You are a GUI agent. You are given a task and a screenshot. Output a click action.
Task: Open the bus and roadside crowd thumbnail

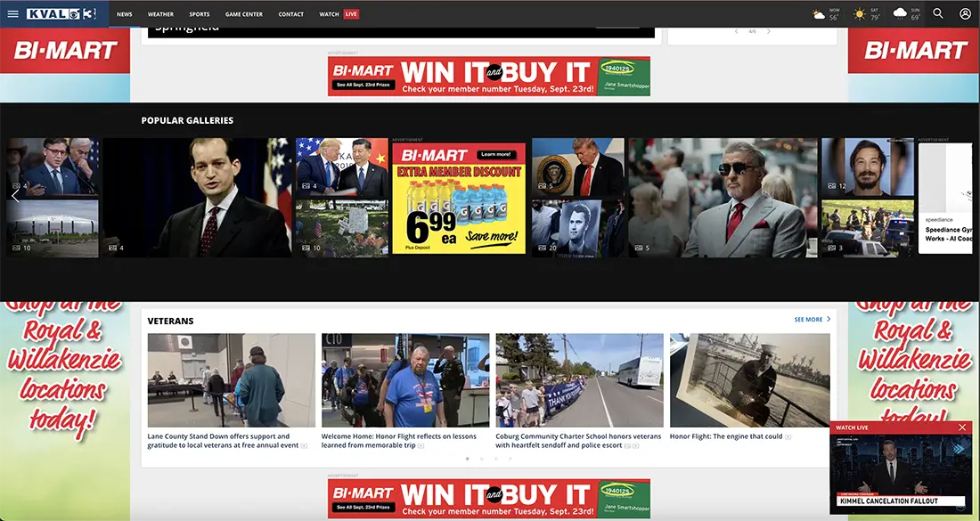coord(579,379)
